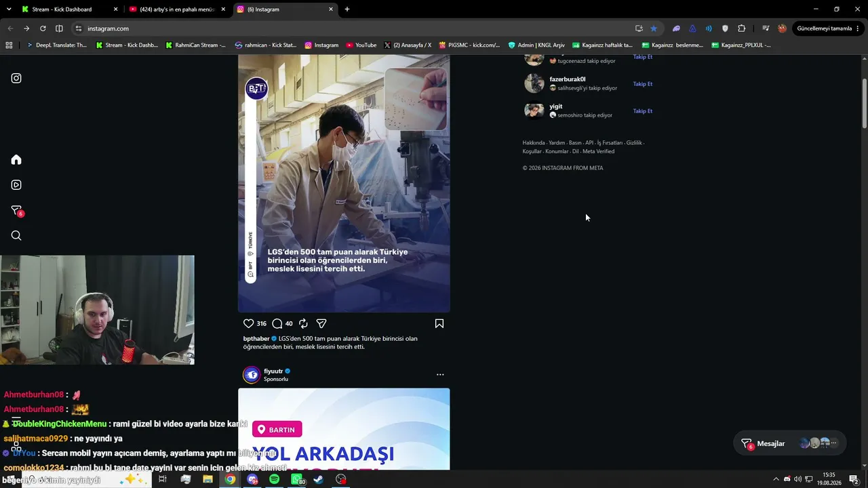Follow fazerburak0l with Takip Et
The width and height of the screenshot is (868, 488).
point(642,84)
